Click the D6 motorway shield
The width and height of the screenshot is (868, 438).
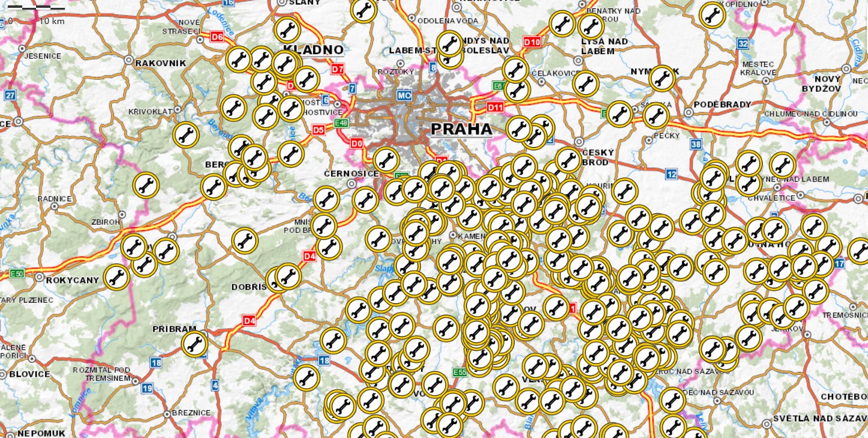point(217,37)
